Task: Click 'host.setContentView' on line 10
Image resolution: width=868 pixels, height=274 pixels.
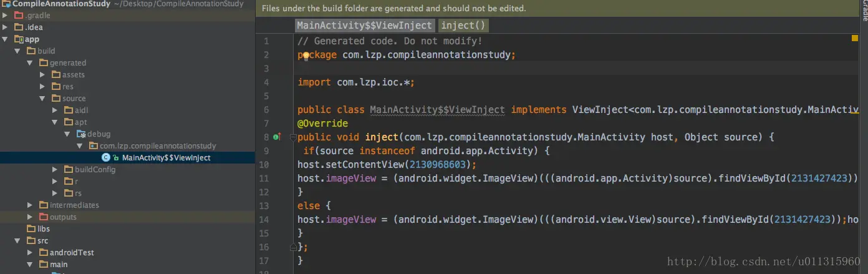Action: tap(351, 164)
